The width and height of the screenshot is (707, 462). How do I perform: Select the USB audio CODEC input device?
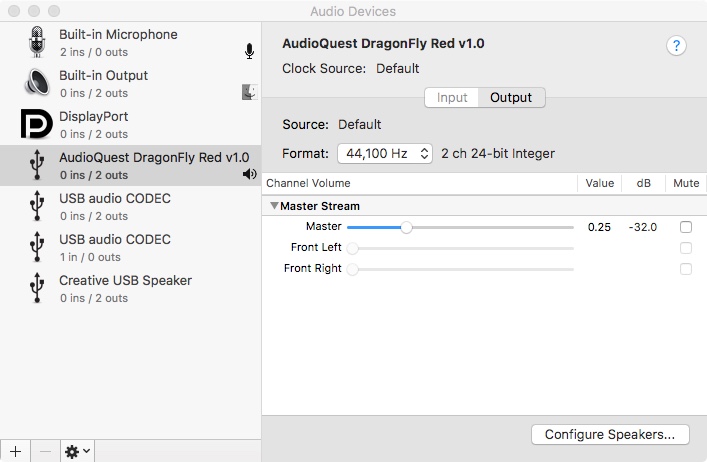[115, 247]
